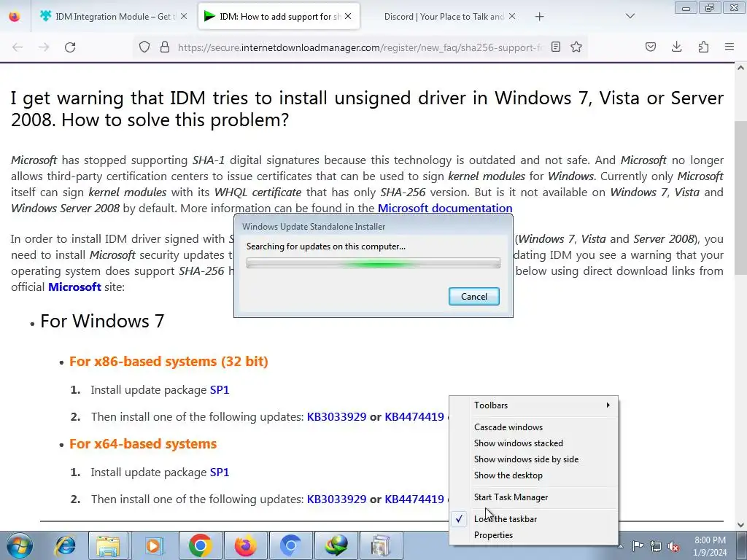Close the IDM Integration Module tab
The image size is (747, 560).
click(x=184, y=16)
